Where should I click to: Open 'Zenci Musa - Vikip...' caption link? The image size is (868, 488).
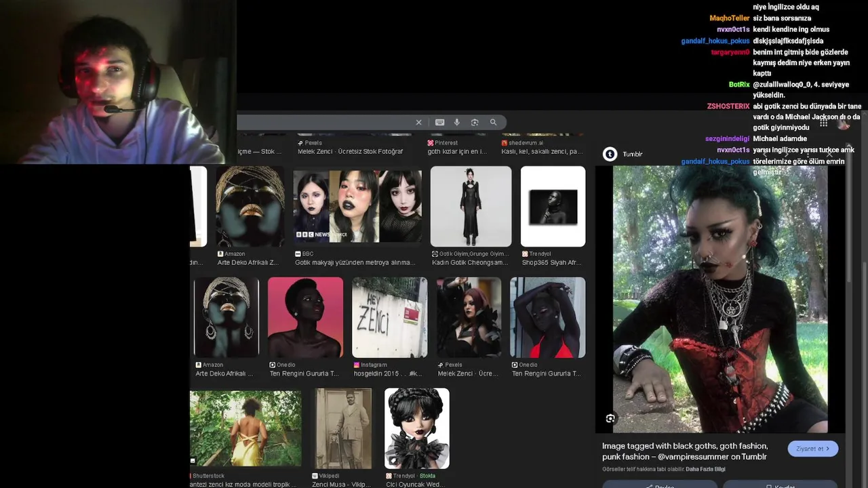pos(342,485)
